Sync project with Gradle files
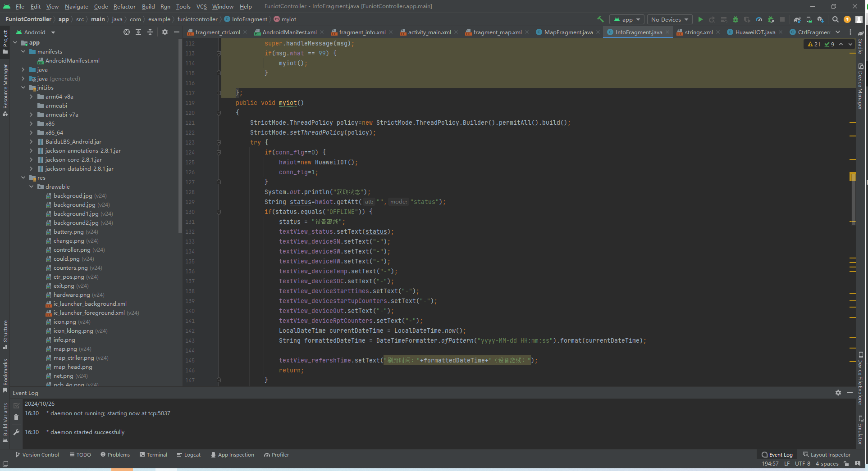Image resolution: width=868 pixels, height=471 pixels. tap(797, 19)
